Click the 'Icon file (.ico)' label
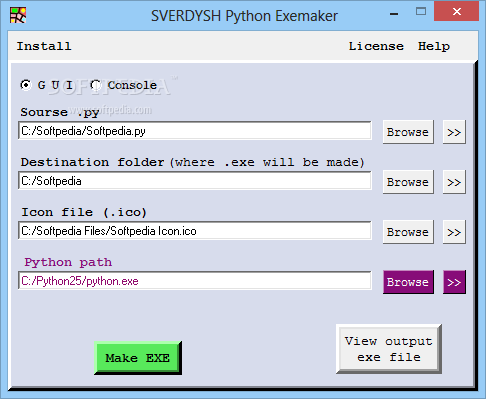This screenshot has height=399, width=486. 84,212
